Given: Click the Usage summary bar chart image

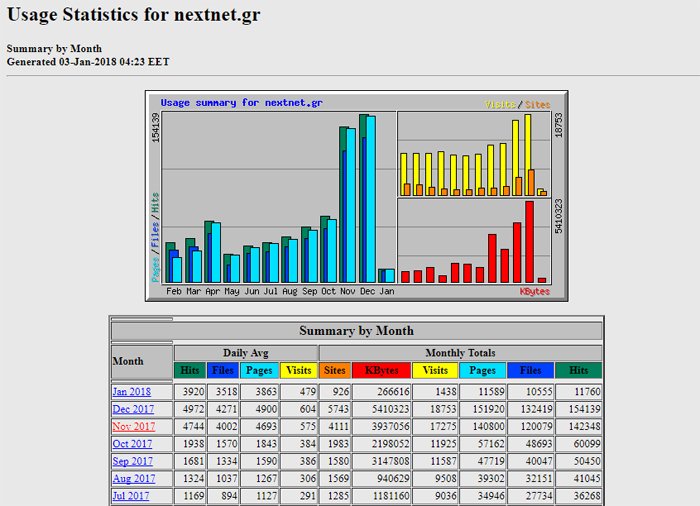Looking at the screenshot, I should 356,196.
